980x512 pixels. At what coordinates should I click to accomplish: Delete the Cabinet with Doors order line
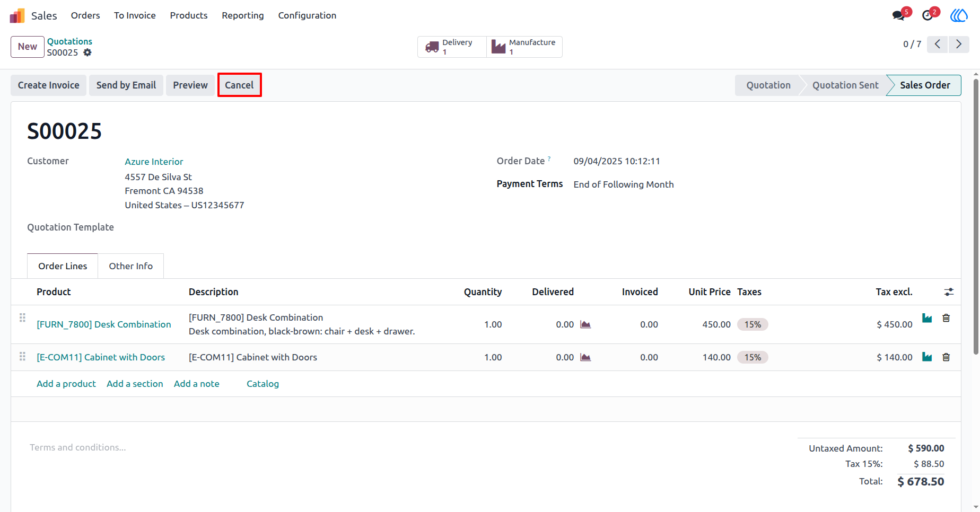click(x=946, y=357)
